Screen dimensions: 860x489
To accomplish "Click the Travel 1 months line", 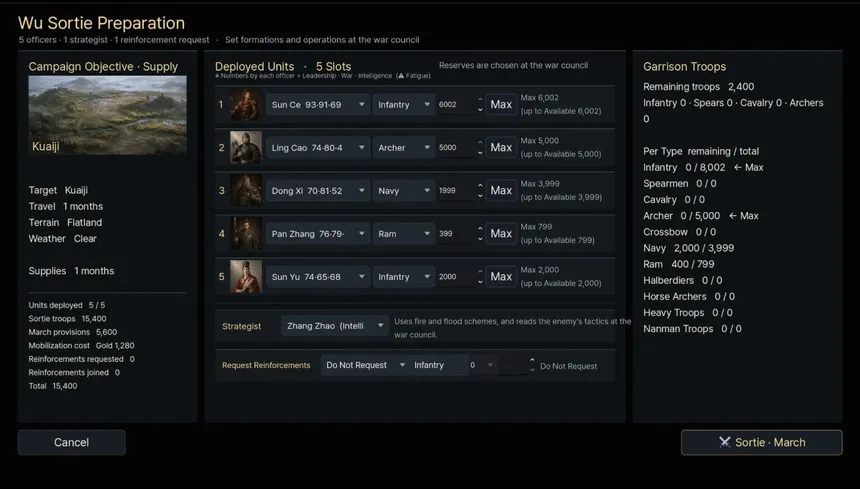I will tap(66, 207).
